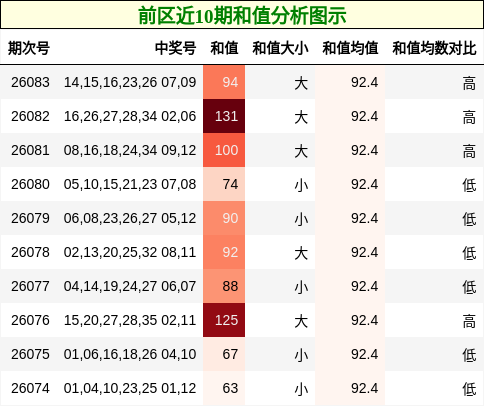Click 低 in the 26077 row
484x406 pixels.
coord(469,287)
